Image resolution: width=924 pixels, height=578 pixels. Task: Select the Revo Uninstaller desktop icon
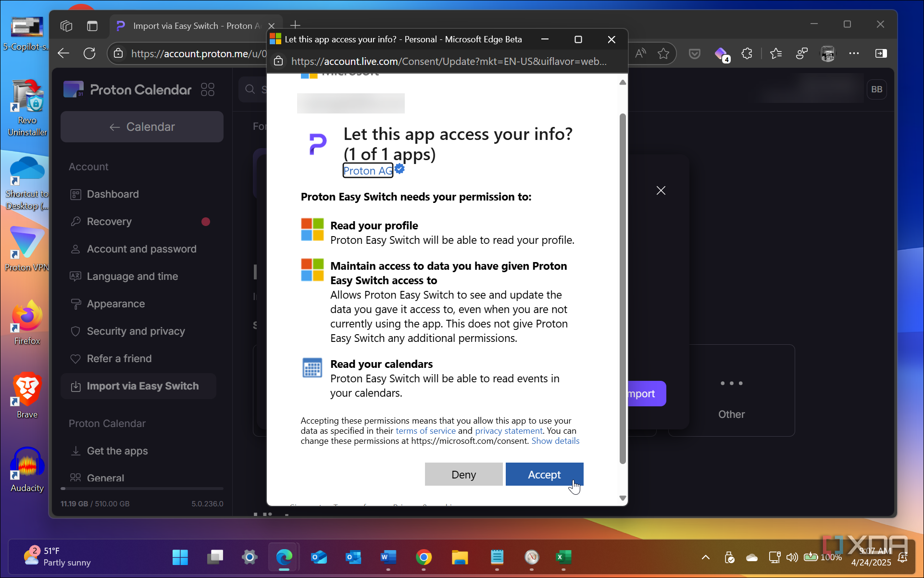pyautogui.click(x=27, y=108)
